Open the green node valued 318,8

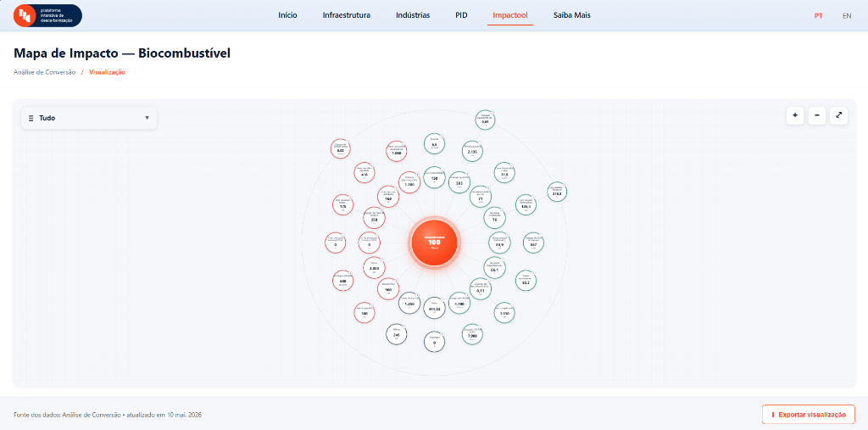[x=556, y=192]
